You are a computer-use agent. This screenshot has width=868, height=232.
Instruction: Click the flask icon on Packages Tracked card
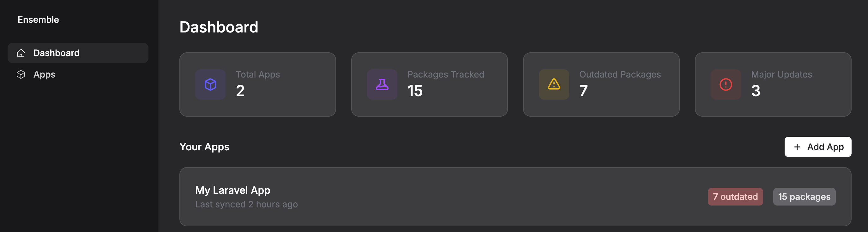point(382,84)
